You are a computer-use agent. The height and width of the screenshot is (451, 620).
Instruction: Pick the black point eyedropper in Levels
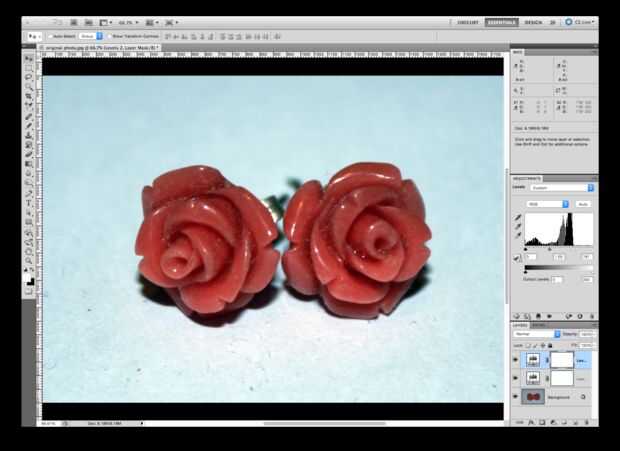pos(518,217)
